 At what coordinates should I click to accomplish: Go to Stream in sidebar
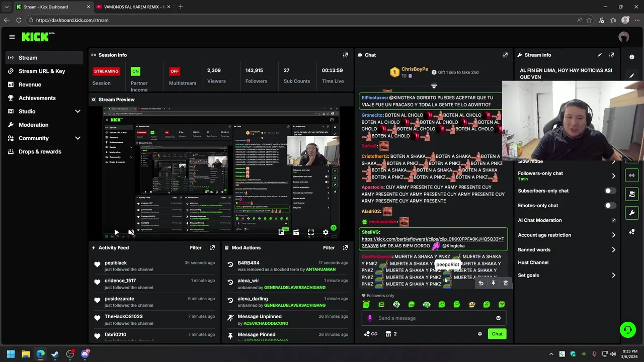click(44, 57)
